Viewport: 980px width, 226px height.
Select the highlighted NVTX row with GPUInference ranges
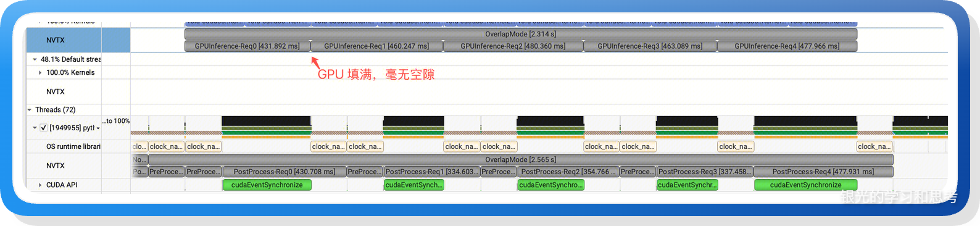(78, 40)
